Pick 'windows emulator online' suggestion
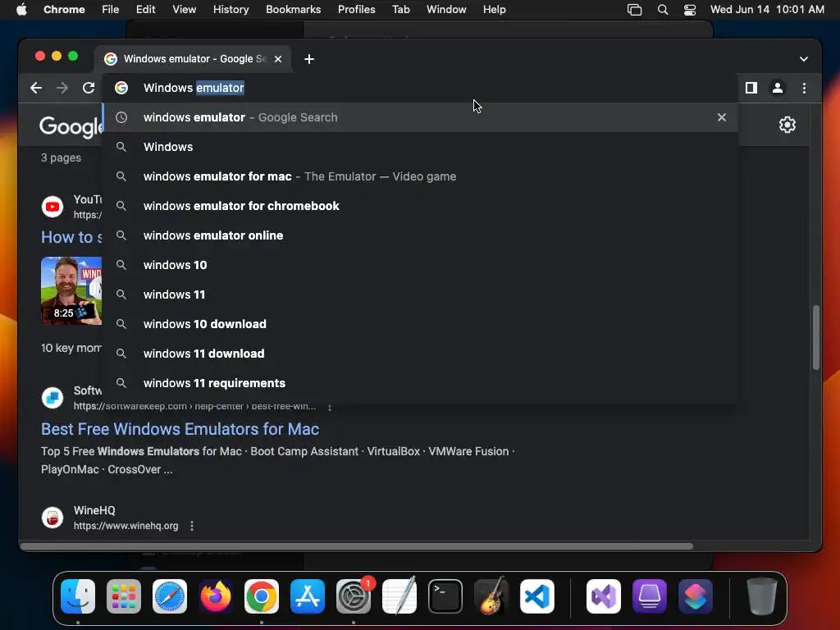Image resolution: width=840 pixels, height=630 pixels. 421,235
